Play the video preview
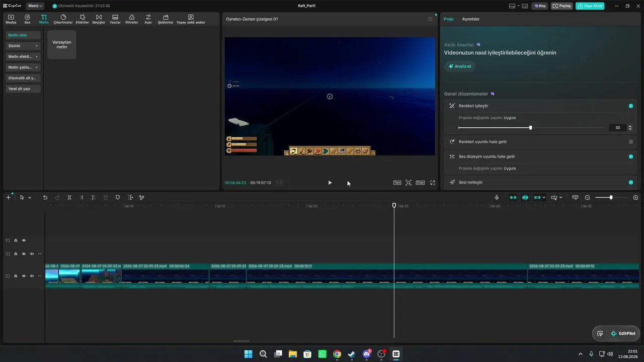Viewport: 644px width, 362px height. (330, 183)
